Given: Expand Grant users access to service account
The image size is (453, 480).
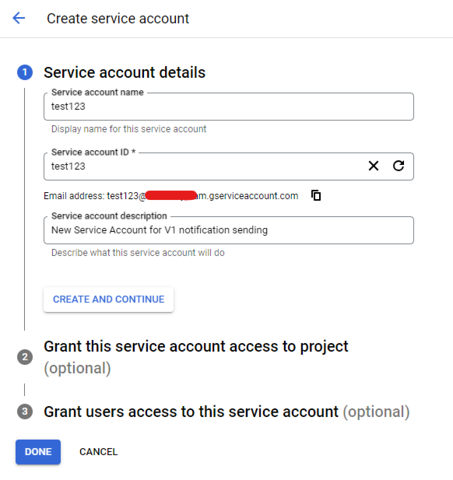Looking at the screenshot, I should coord(227,412).
